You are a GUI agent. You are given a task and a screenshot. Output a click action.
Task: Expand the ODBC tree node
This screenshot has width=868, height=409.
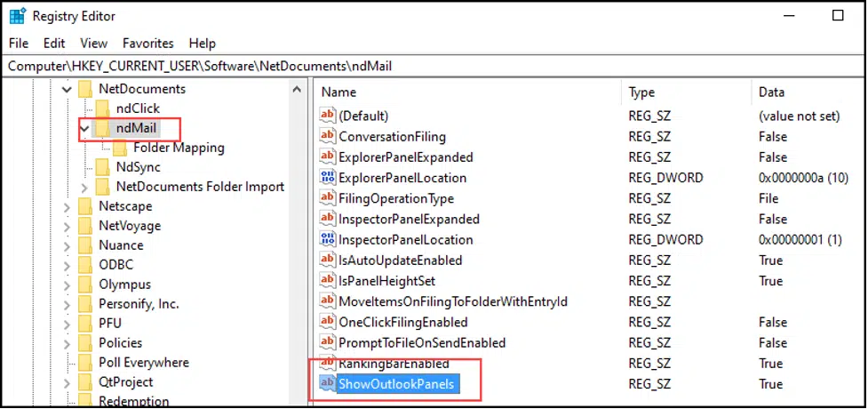tap(67, 266)
